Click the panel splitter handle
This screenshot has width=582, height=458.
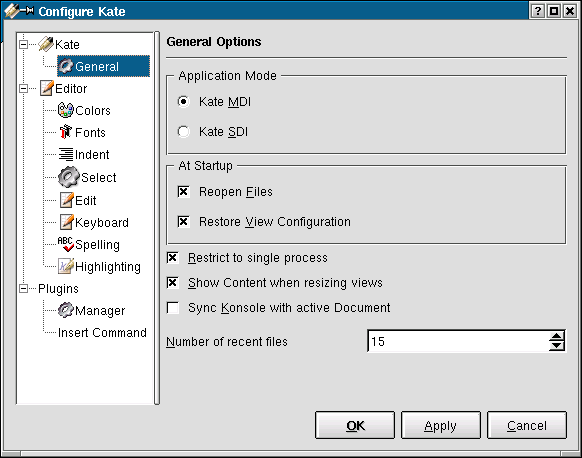[x=157, y=218]
